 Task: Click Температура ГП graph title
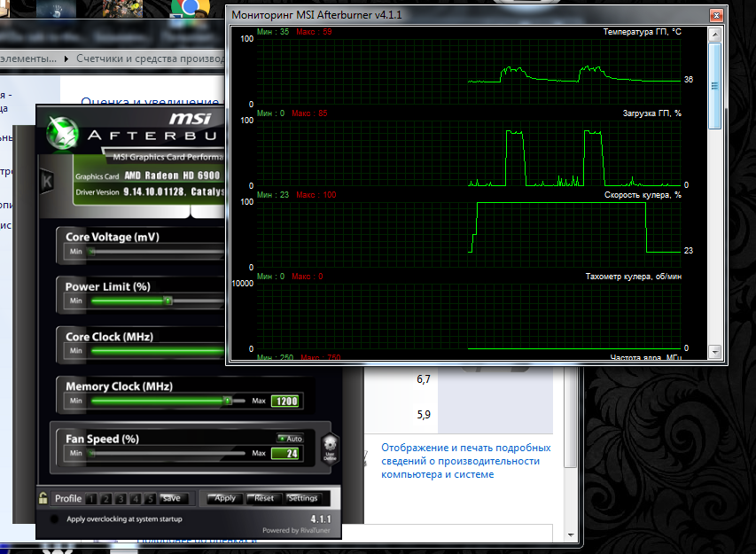pyautogui.click(x=643, y=32)
